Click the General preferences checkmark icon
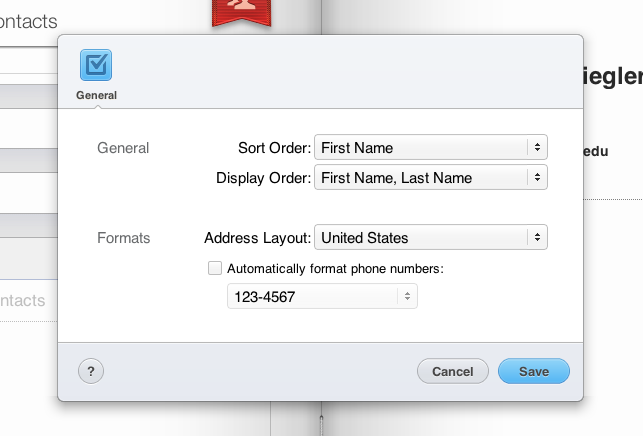The width and height of the screenshot is (643, 436). click(96, 65)
